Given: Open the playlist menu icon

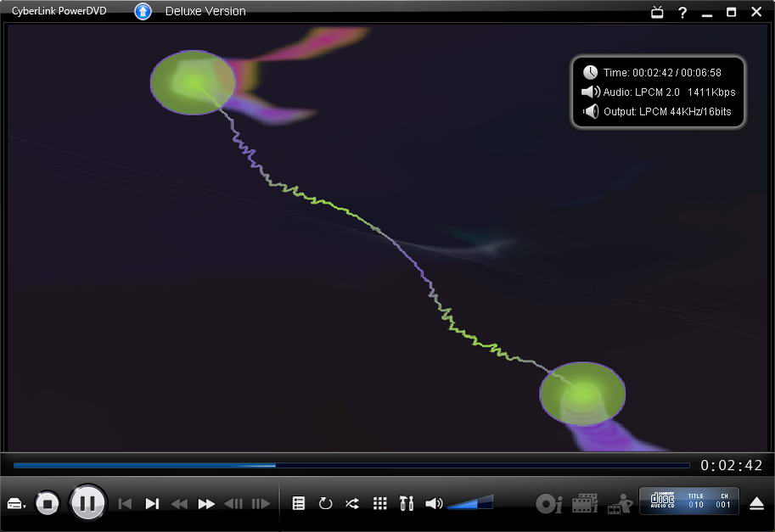Looking at the screenshot, I should coord(299,503).
